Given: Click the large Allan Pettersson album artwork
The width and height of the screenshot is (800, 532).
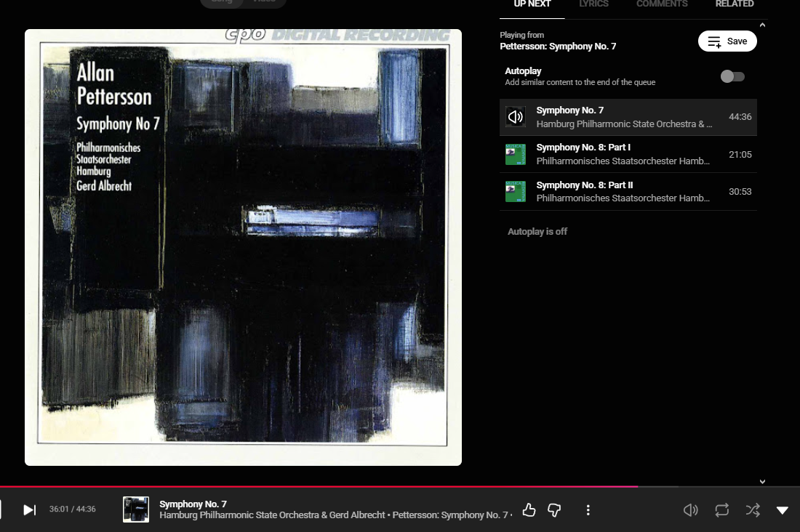Looking at the screenshot, I should pos(243,247).
